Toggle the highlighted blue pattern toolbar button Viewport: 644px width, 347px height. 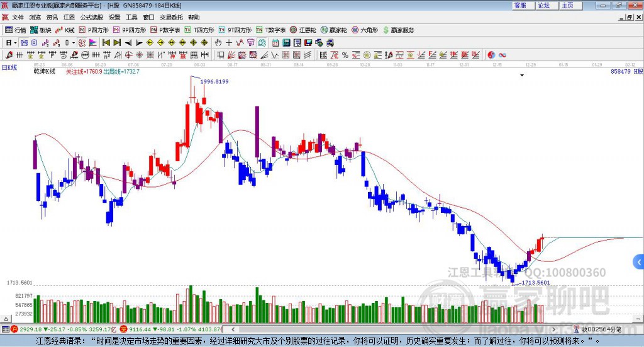pos(24,43)
